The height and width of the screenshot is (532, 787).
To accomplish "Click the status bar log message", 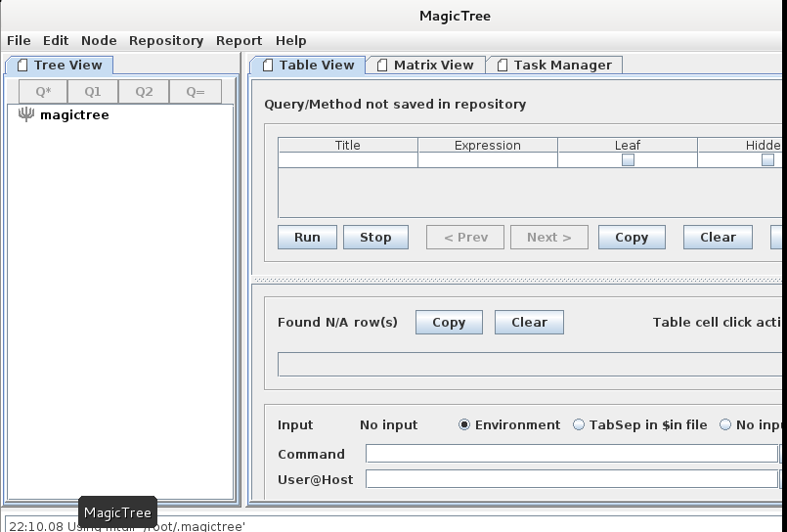I will point(127,526).
